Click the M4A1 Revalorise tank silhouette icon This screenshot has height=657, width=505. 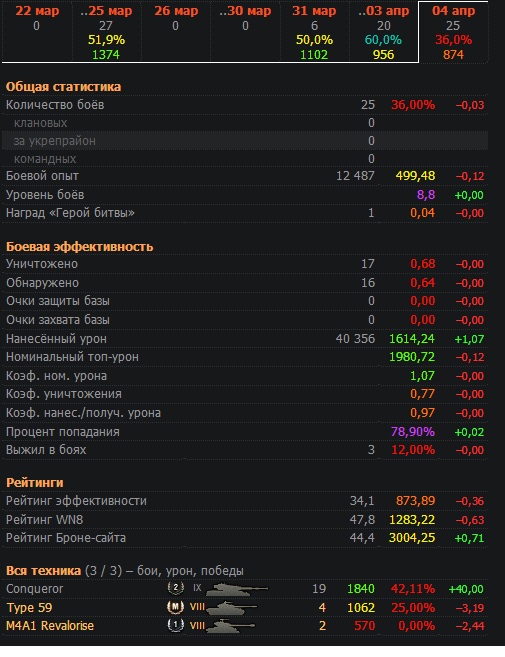coord(231,626)
